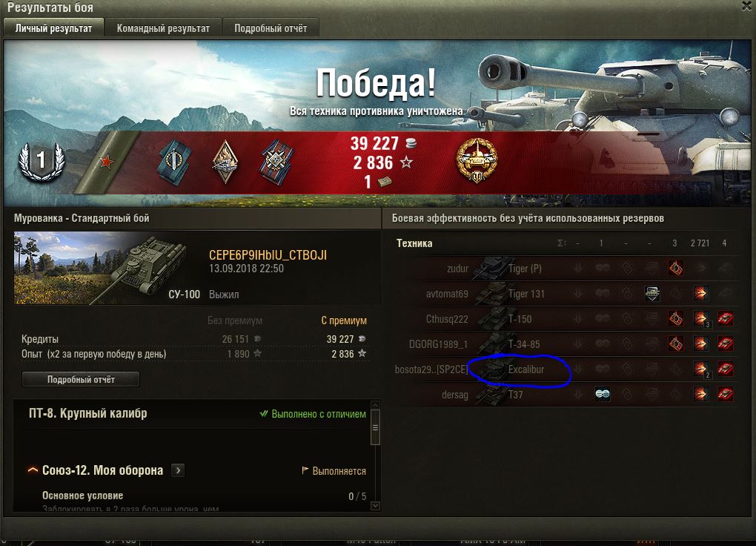Click the diamond-shaped flame medal icon
756x546 pixels.
click(225, 162)
